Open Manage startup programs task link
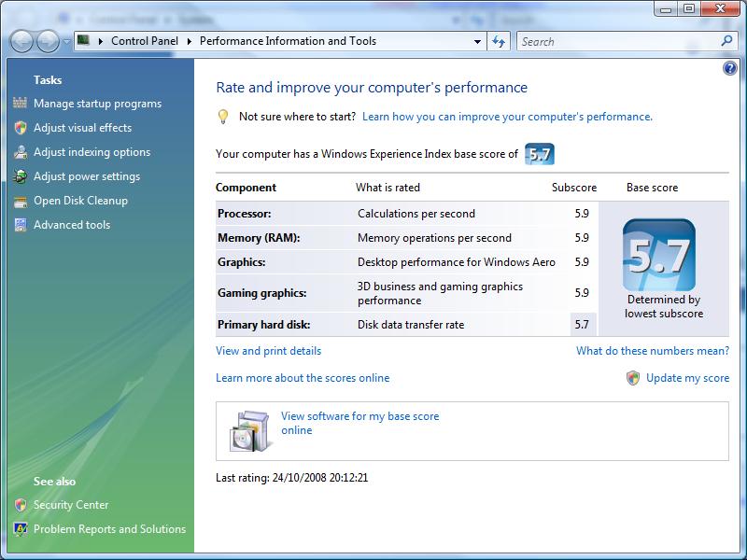The width and height of the screenshot is (747, 560). [98, 104]
